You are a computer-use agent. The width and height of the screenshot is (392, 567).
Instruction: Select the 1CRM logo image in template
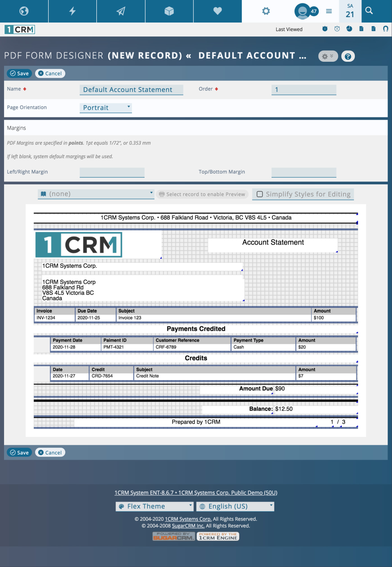coord(79,245)
